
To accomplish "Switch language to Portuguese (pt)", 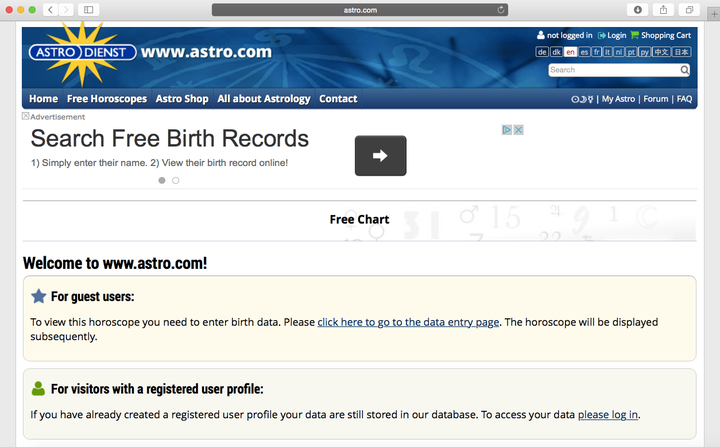I will (632, 52).
